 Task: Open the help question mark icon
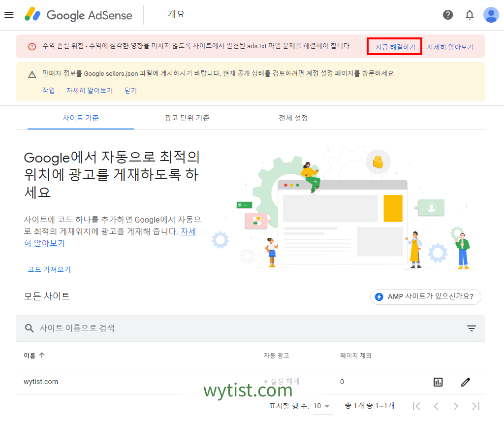448,15
